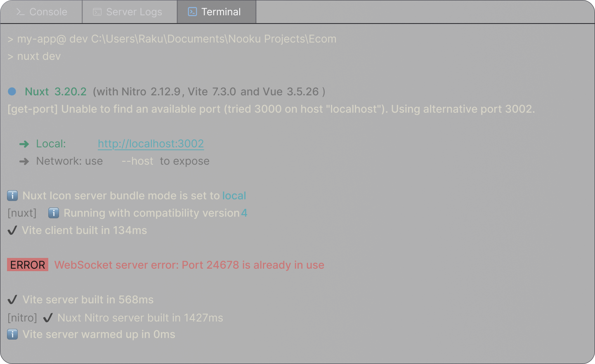Select the WebSocket server error message

[189, 265]
